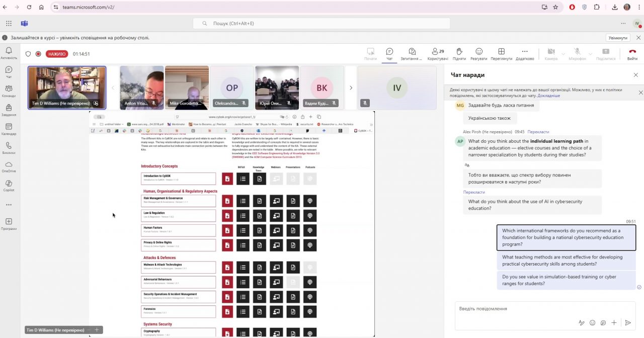Open the text formatting icon in compose box
Screen dimensions: 644x338
coord(582,323)
